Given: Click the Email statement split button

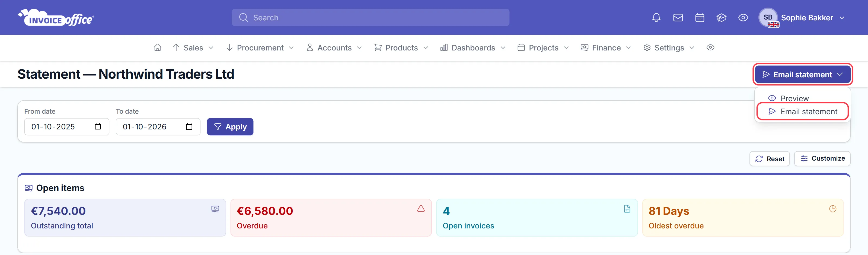Looking at the screenshot, I should (802, 74).
